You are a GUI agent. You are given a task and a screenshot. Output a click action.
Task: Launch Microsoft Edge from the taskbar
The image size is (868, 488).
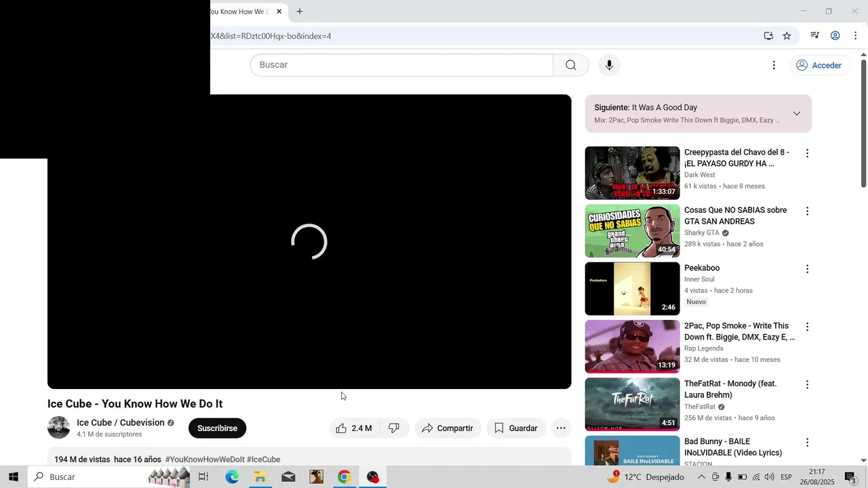[x=232, y=477]
